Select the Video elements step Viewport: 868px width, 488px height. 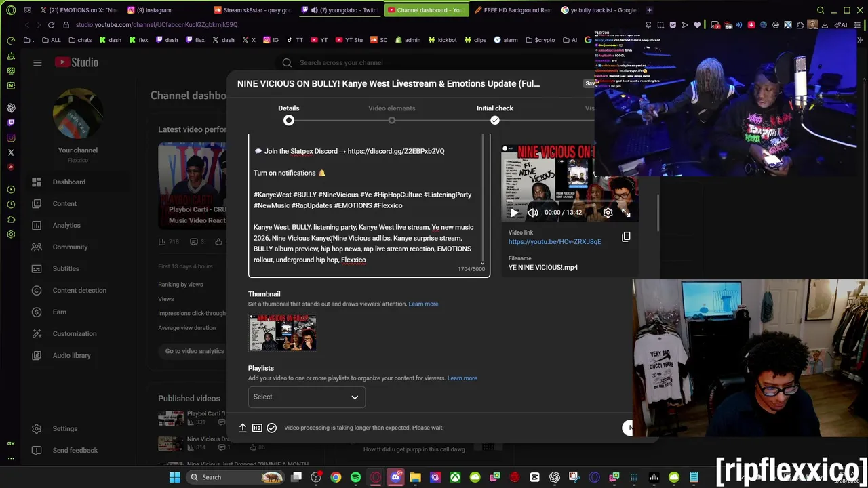(392, 114)
